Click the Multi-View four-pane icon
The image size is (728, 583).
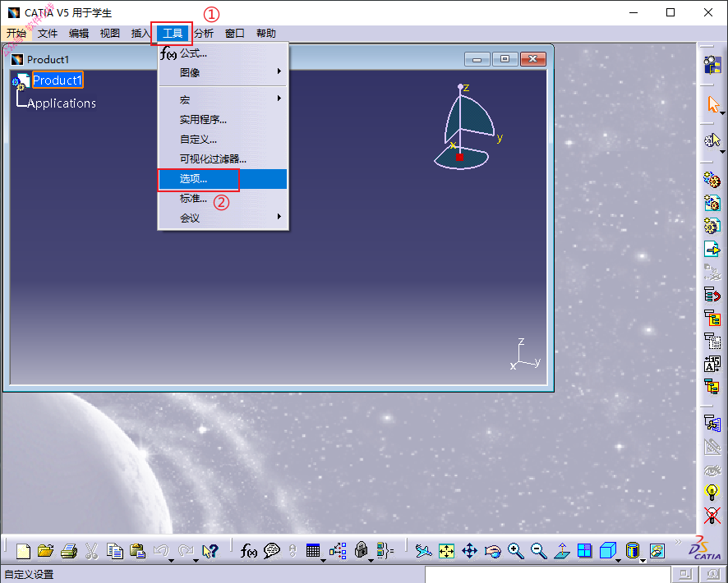pos(584,551)
